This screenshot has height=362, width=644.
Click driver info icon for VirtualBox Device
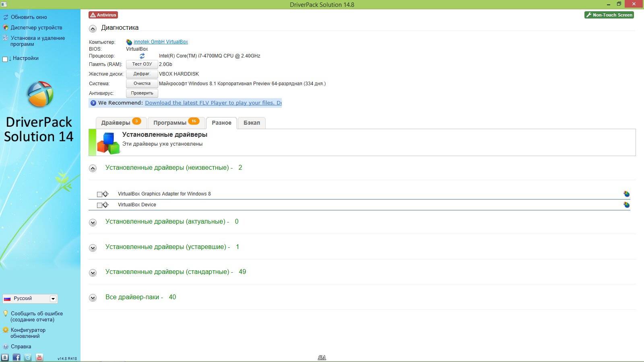627,205
